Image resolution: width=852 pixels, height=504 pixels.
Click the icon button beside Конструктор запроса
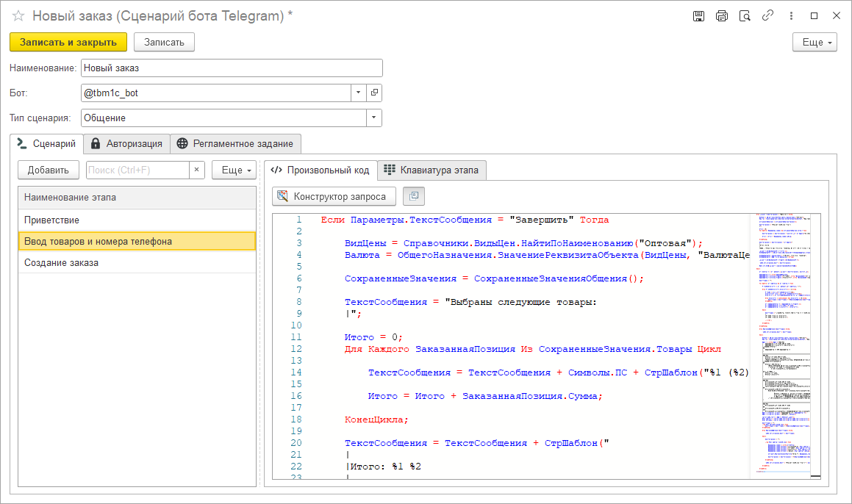413,196
